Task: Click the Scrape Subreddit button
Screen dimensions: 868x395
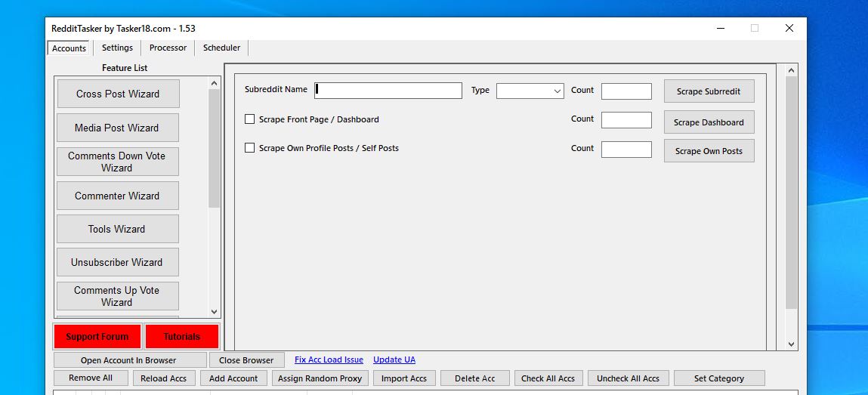Action: [709, 91]
